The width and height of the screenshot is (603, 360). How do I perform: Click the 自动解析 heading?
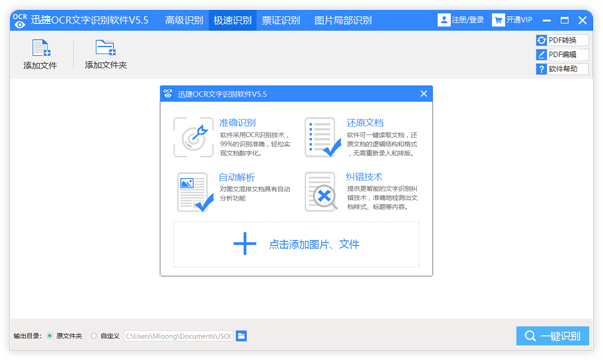pyautogui.click(x=237, y=177)
